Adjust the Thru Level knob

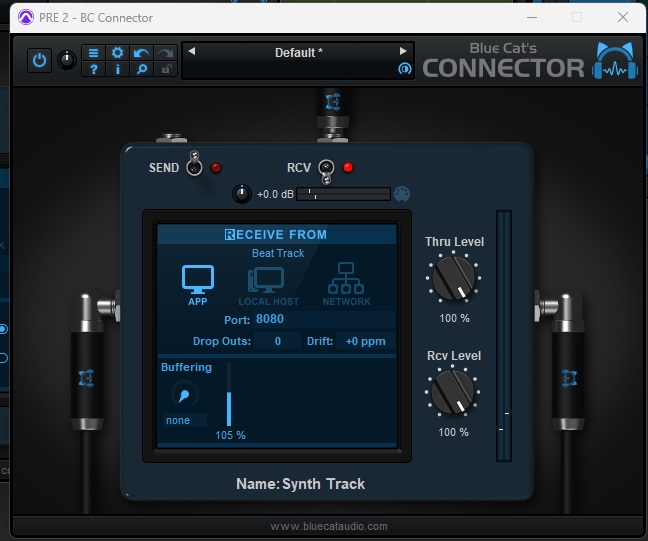[453, 279]
